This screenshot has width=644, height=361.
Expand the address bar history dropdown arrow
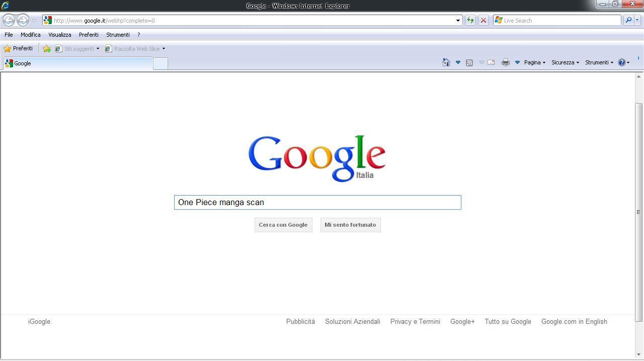click(x=458, y=21)
